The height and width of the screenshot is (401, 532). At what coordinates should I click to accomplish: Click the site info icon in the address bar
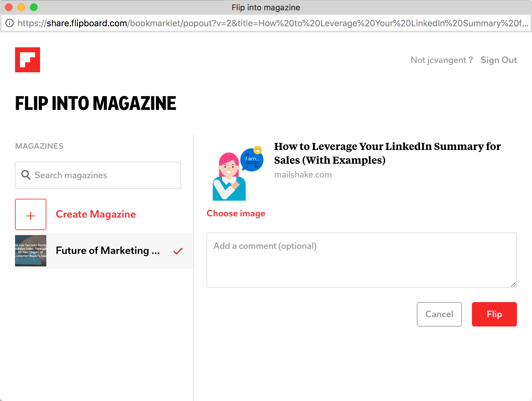(10, 23)
